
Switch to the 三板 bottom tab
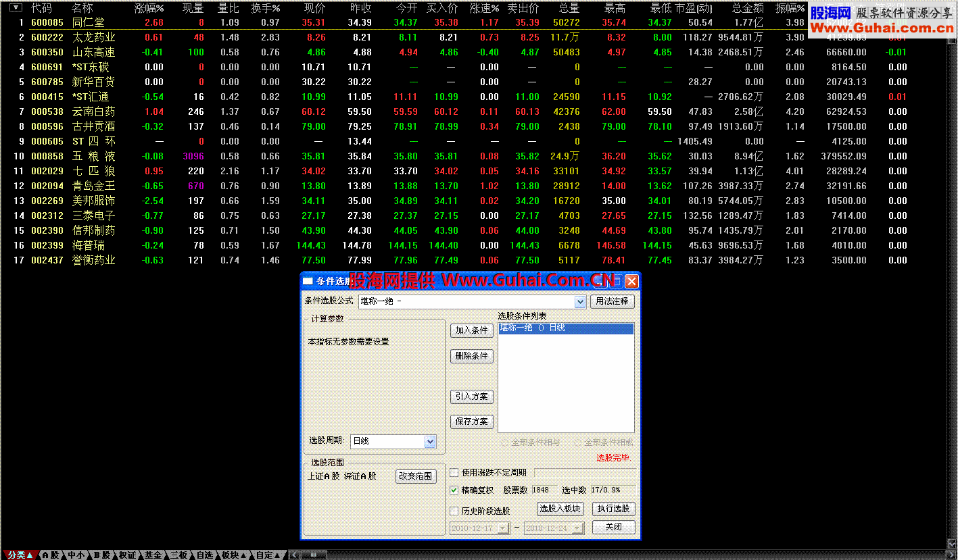[x=178, y=555]
